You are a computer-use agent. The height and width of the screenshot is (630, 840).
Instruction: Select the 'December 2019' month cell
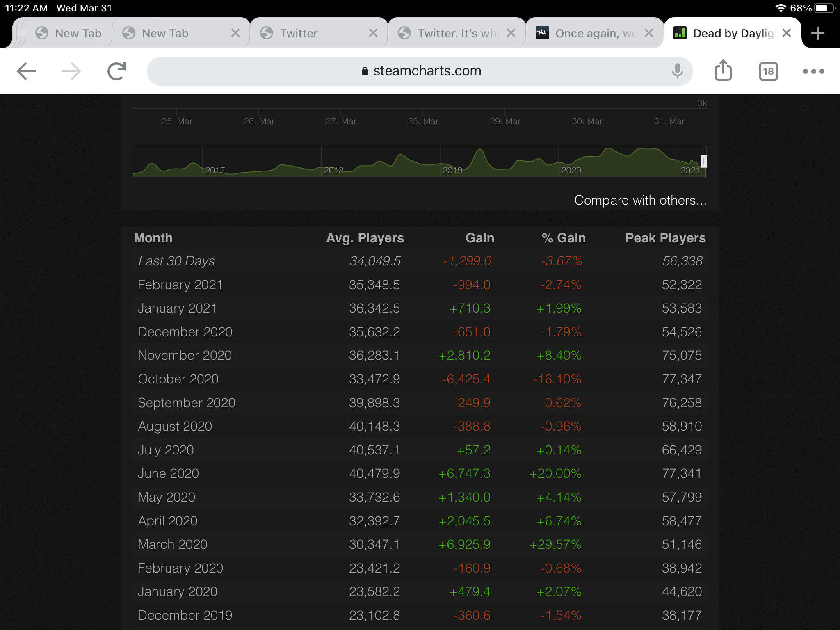point(185,615)
